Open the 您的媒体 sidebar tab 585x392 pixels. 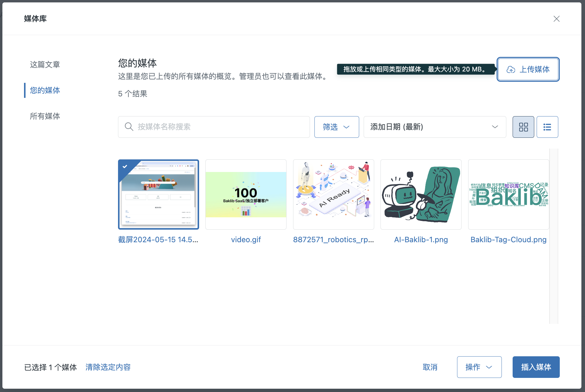[45, 90]
